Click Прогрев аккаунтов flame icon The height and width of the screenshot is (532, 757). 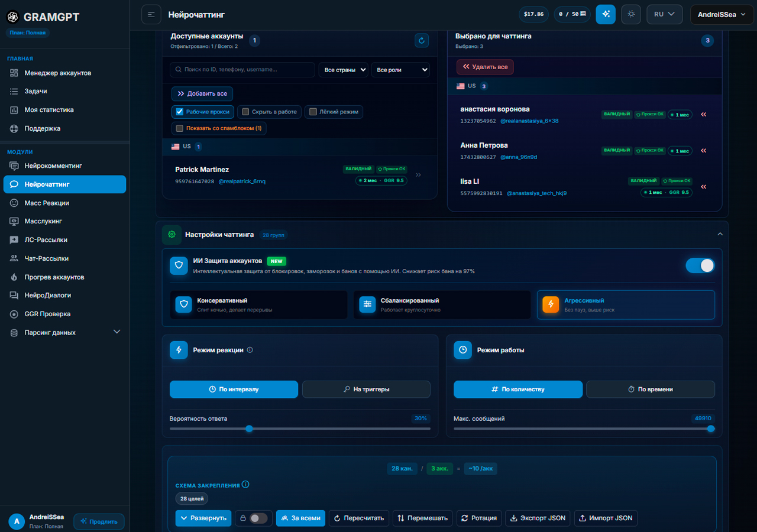[x=14, y=277]
